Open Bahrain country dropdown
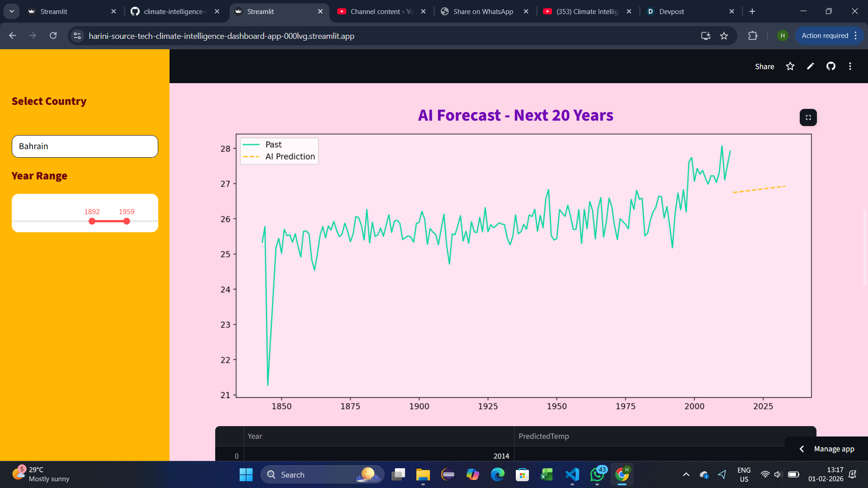Viewport: 868px width, 488px height. coord(85,146)
